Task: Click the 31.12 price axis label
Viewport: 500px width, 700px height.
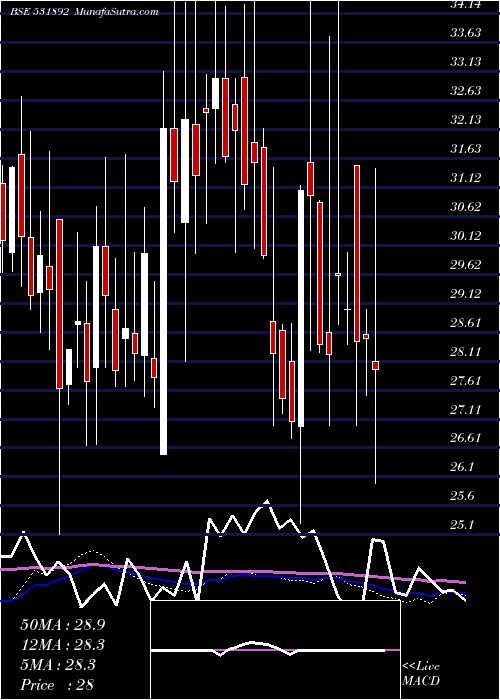Action: pos(466,178)
